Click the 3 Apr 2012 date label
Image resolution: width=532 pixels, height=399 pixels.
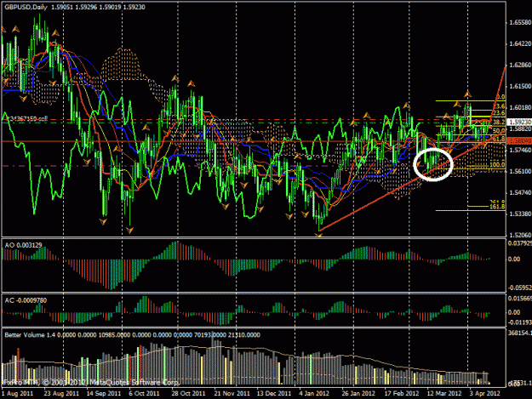[x=485, y=394]
